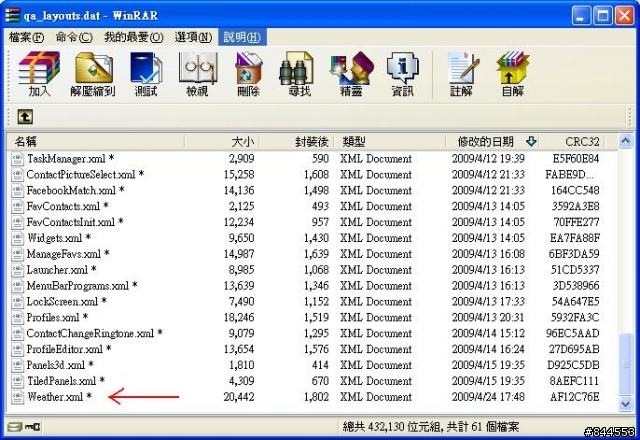Click size value 18,246 for Profiles.xml
Image resolution: width=640 pixels, height=440 pixels.
click(x=239, y=317)
